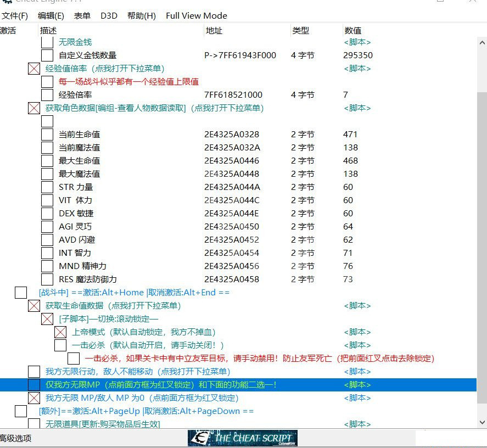The image size is (487, 448).
Task: Open the 帮助(H) menu
Action: click(141, 16)
